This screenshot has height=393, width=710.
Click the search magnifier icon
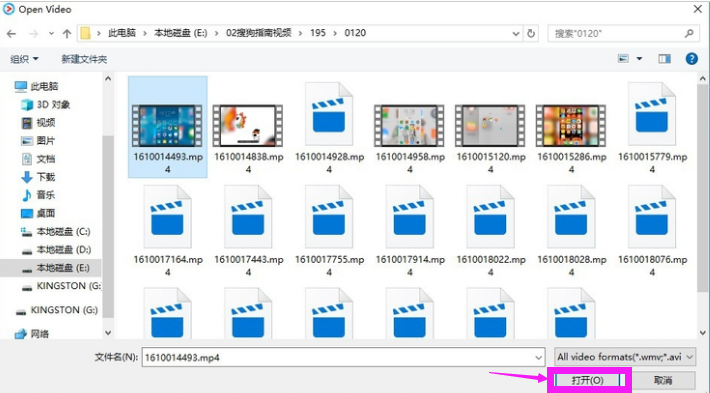click(x=689, y=34)
